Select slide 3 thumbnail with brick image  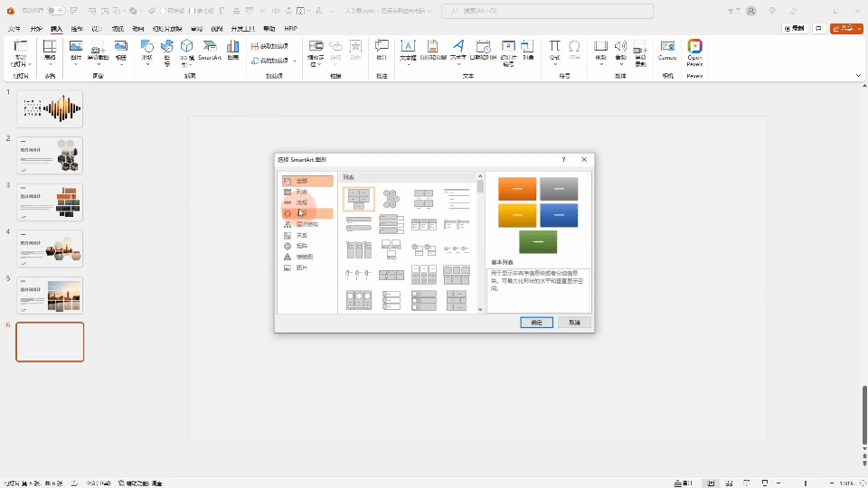point(50,202)
